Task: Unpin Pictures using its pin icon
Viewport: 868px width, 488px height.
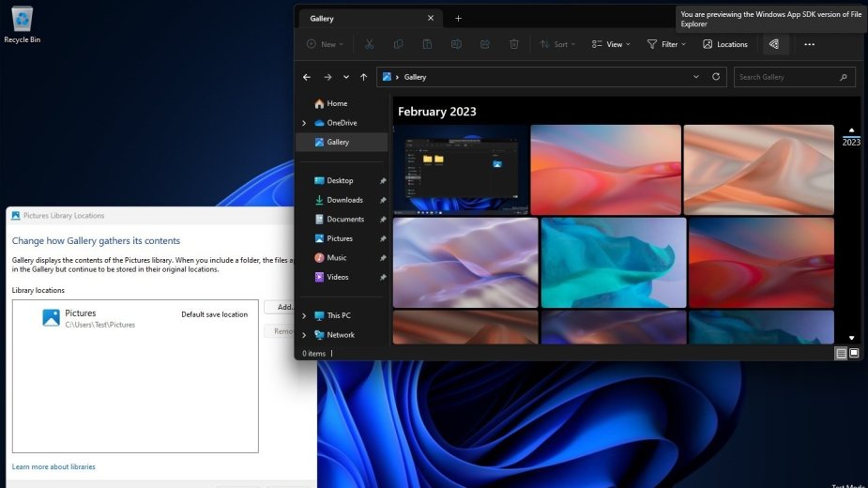Action: pos(383,238)
